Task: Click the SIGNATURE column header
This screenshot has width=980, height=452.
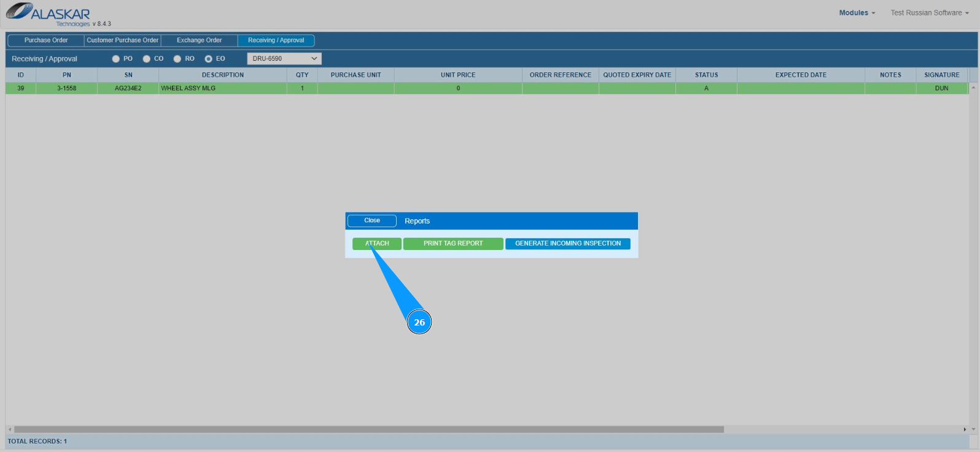Action: 942,75
